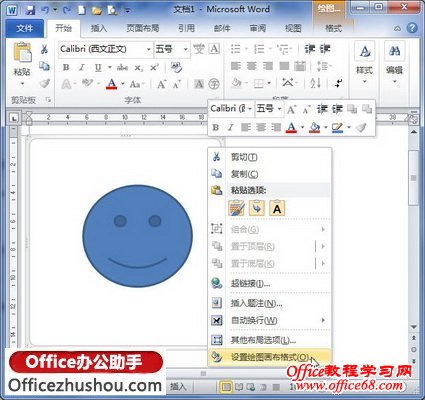Switch to the Mailings ribbon tab
425x400 pixels.
click(x=222, y=29)
